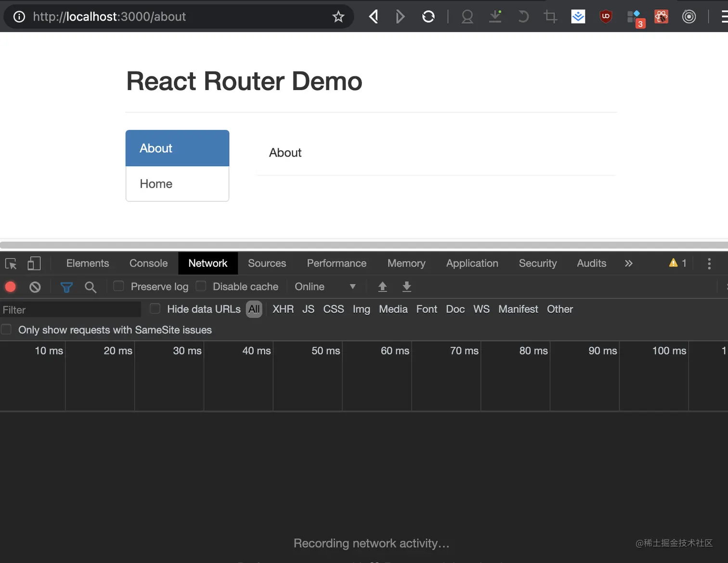
Task: Check Only show requests with SameSite issues
Action: tap(6, 329)
